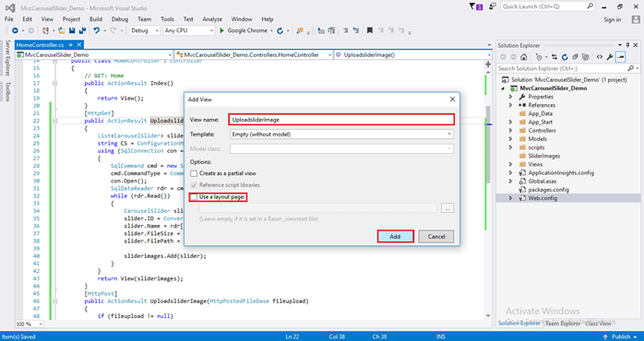The image size is (644, 341).
Task: Open the File menu
Action: pyautogui.click(x=8, y=19)
